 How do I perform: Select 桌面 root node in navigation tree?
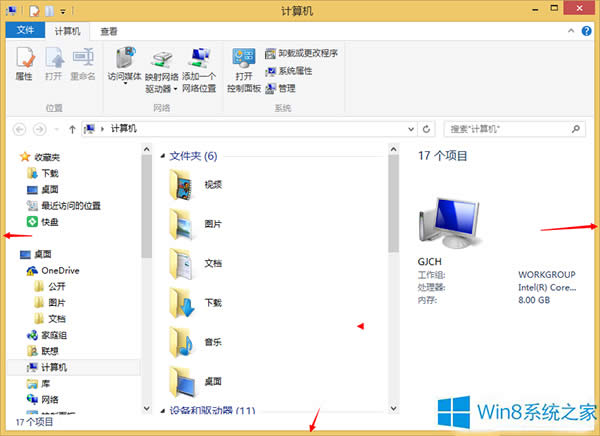[36, 254]
